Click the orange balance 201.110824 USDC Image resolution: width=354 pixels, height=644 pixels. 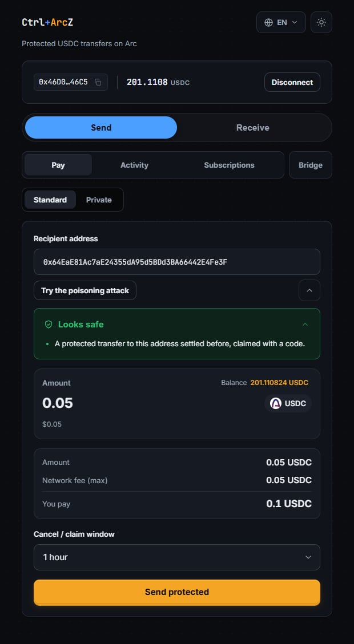279,383
